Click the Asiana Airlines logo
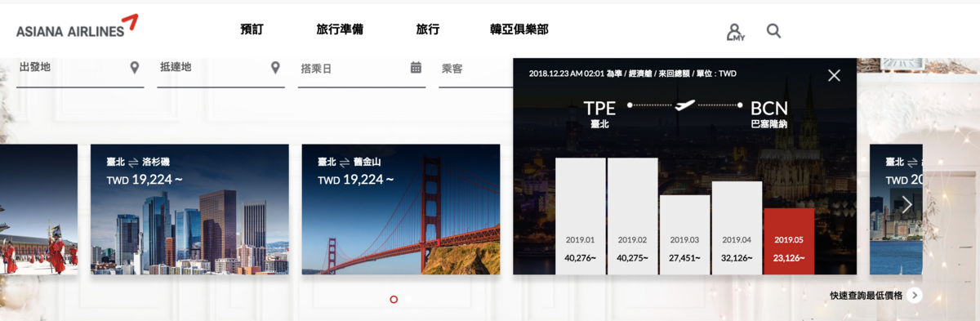Screen dimensions: 980x321 [x=78, y=25]
